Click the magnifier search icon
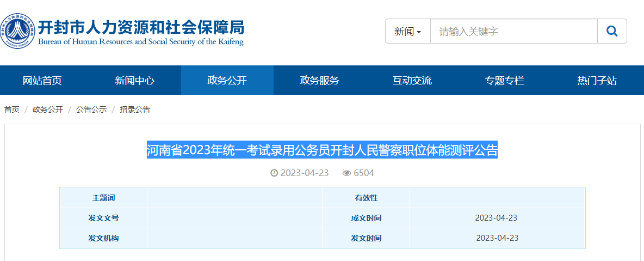Image resolution: width=644 pixels, height=261 pixels. point(612,32)
